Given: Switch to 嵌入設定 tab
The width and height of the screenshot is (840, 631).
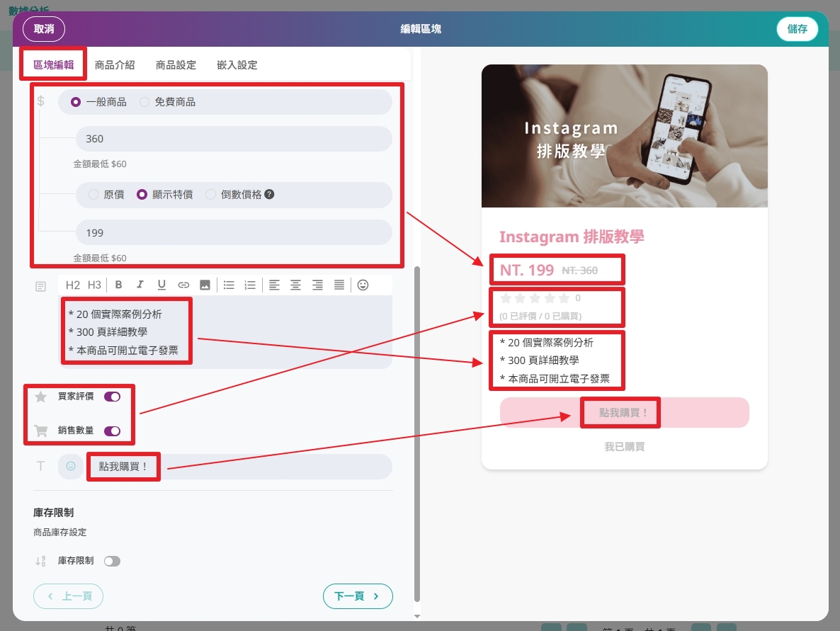Looking at the screenshot, I should [x=237, y=65].
